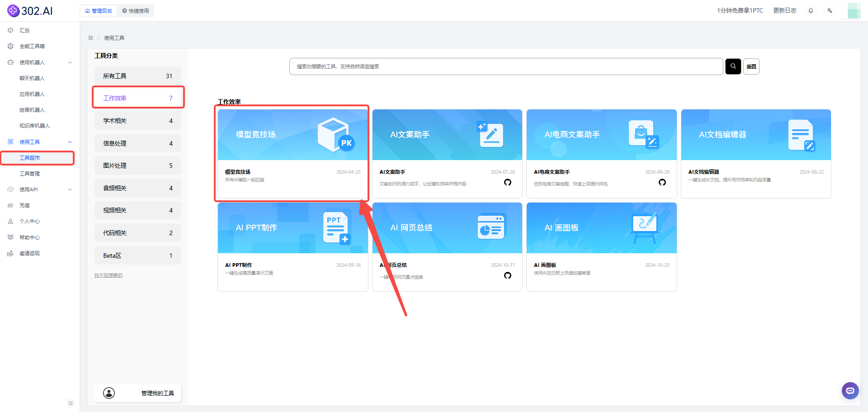Viewport: 868px width, 412px height.
Task: Focus the tool search input field
Action: pyautogui.click(x=506, y=66)
